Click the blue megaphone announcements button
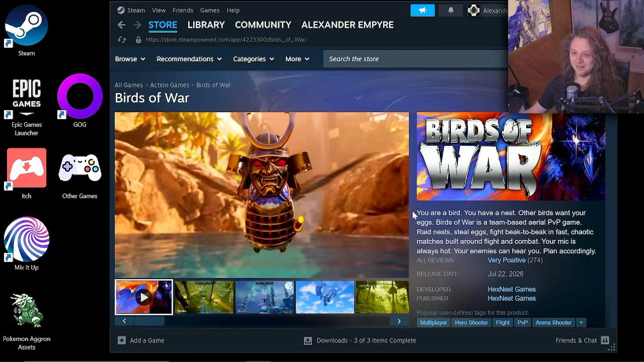 [423, 10]
